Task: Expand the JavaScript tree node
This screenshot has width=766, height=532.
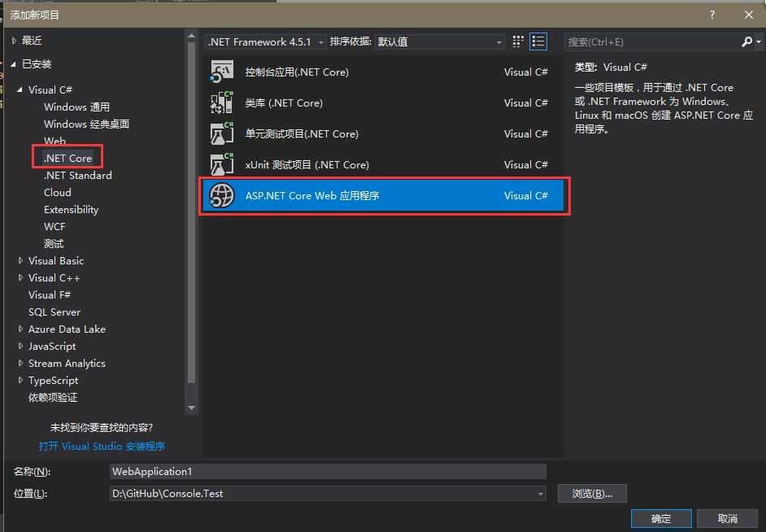Action: pos(20,347)
